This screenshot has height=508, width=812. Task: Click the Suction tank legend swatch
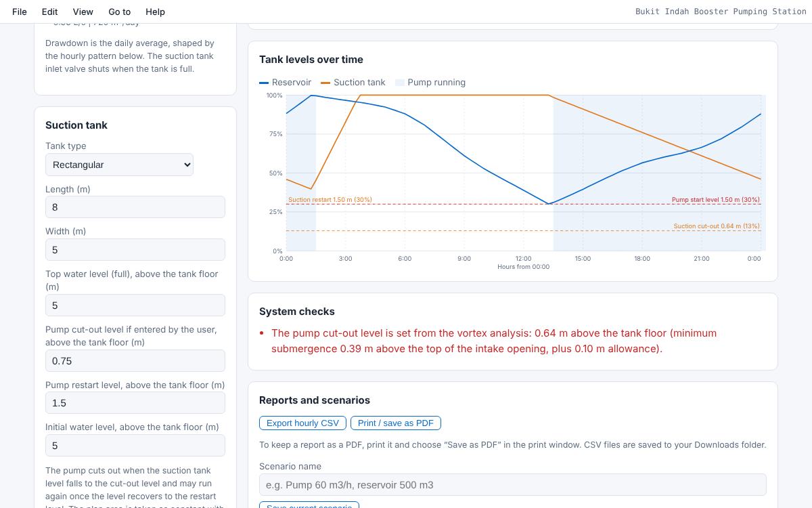pyautogui.click(x=325, y=83)
